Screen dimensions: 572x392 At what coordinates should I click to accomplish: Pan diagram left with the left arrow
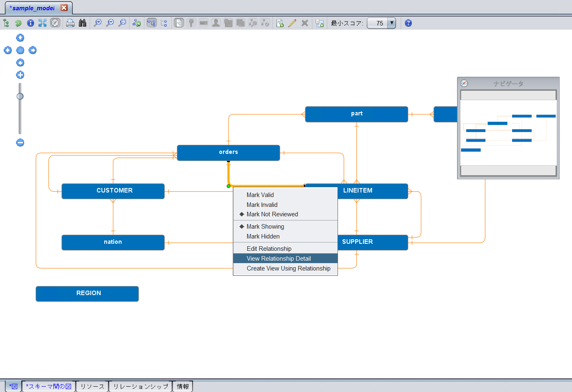coord(8,50)
